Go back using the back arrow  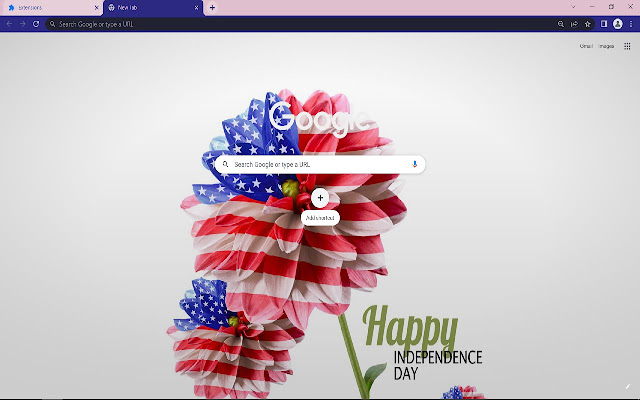9,24
